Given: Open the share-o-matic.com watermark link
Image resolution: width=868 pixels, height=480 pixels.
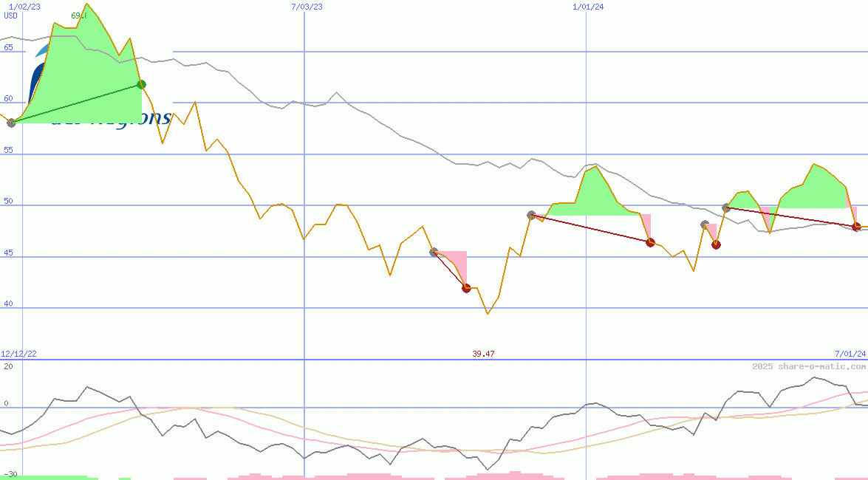Looking at the screenshot, I should 809,366.
